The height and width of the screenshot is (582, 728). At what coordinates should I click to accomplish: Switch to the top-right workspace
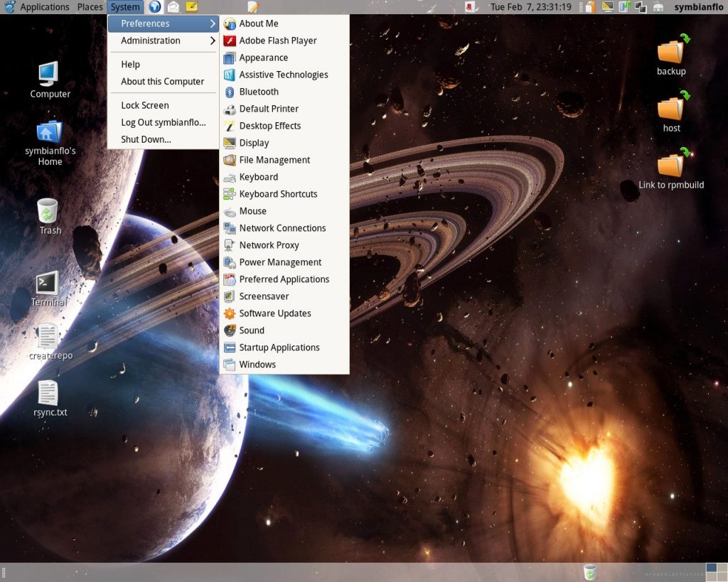click(722, 568)
